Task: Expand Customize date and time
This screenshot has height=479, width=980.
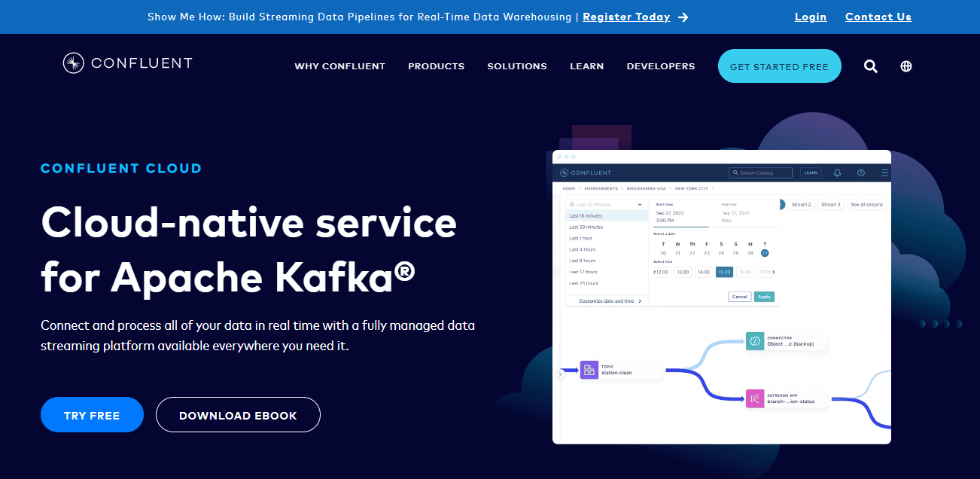Action: coord(609,301)
